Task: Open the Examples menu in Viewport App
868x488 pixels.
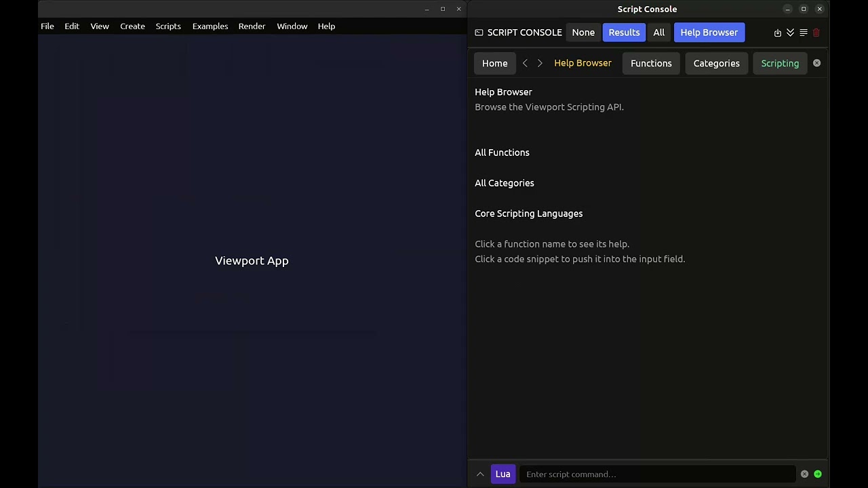Action: tap(210, 26)
